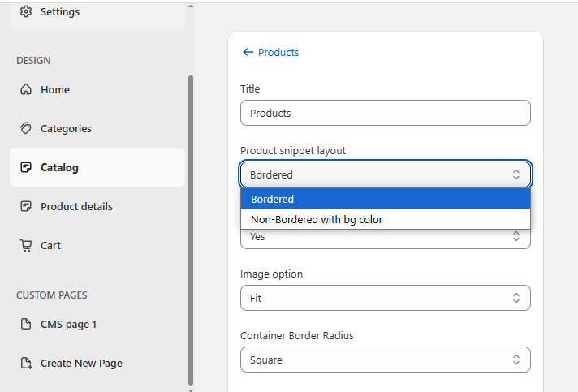Click the Title field label

(x=250, y=88)
